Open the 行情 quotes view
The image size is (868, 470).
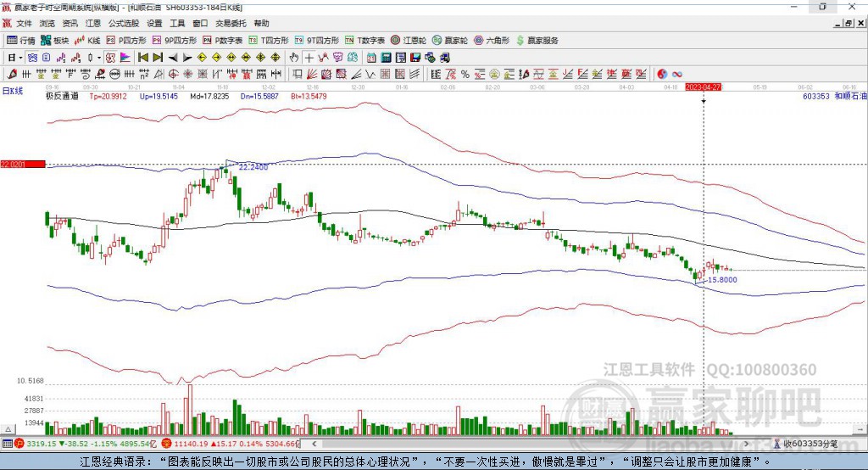(20, 41)
